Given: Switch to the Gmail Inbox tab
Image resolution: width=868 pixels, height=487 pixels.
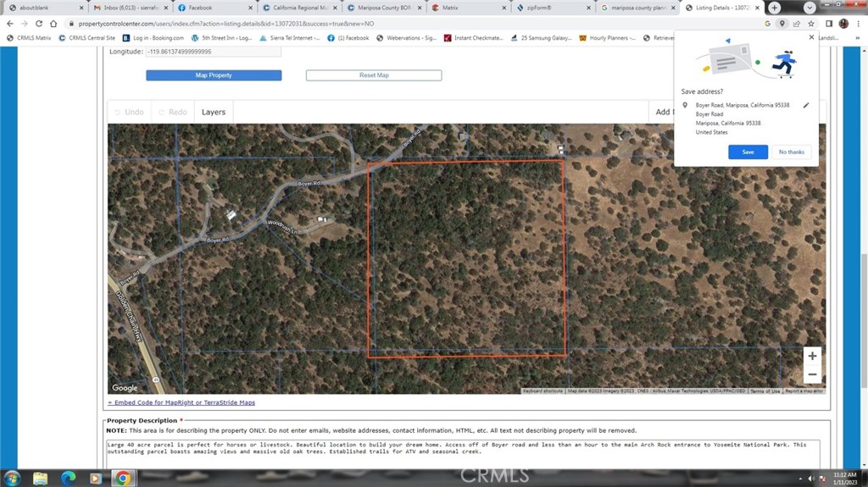Looking at the screenshot, I should 130,8.
